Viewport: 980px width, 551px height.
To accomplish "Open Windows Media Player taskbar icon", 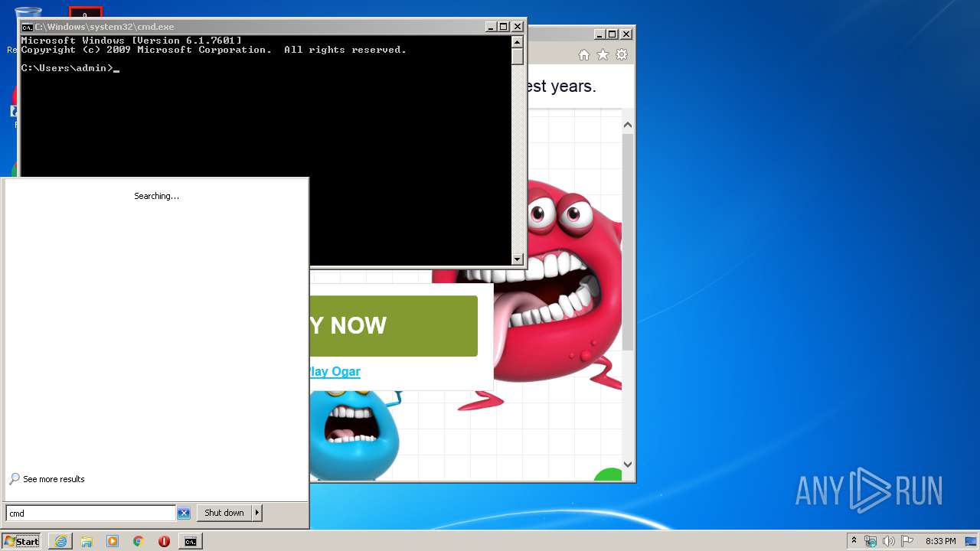I will (x=113, y=541).
